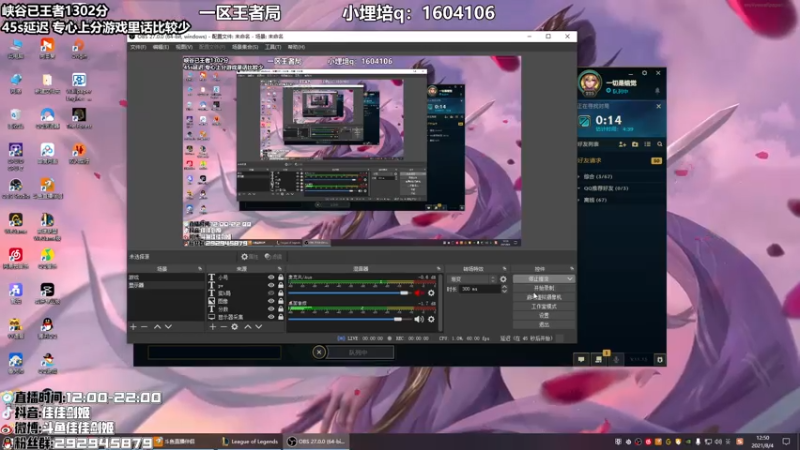
Task: Remove the selected scene with the minus icon
Action: point(144,327)
